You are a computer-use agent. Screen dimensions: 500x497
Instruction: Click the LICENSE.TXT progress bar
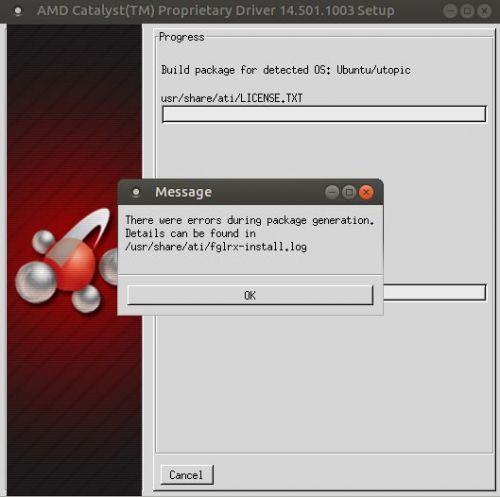click(x=324, y=114)
